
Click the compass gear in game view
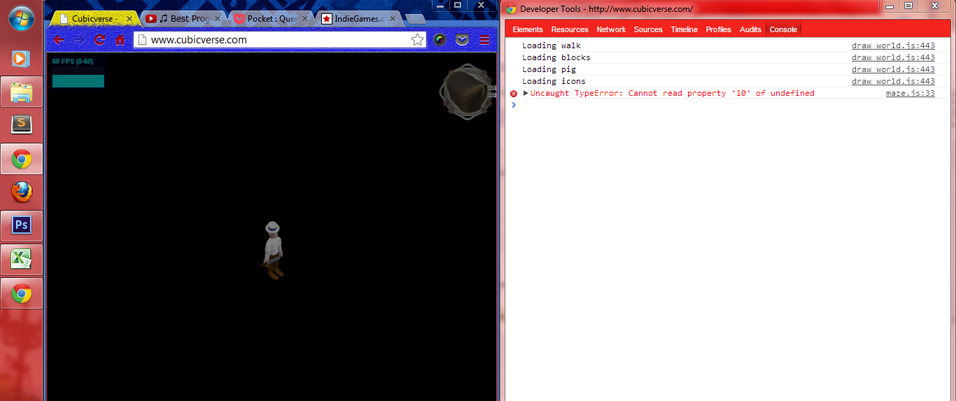point(467,92)
